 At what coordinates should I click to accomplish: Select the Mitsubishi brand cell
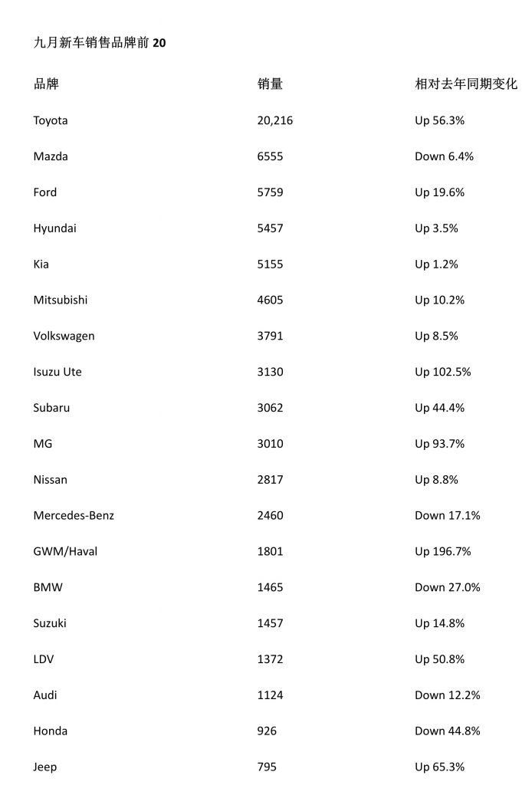click(61, 300)
